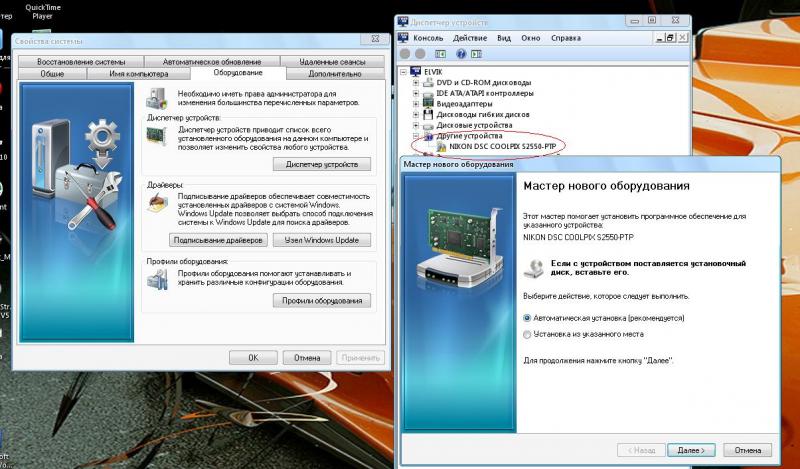The width and height of the screenshot is (800, 469).
Task: Click the Узел Windows Update button
Action: [322, 240]
